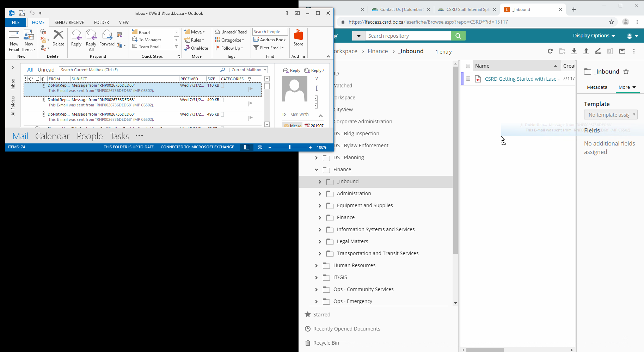Star the _Inbound folder
Image resolution: width=644 pixels, height=352 pixels.
click(x=626, y=72)
